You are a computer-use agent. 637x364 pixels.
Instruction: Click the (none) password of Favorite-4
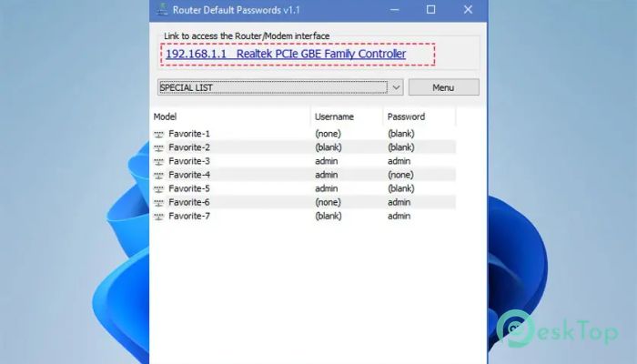tap(400, 175)
